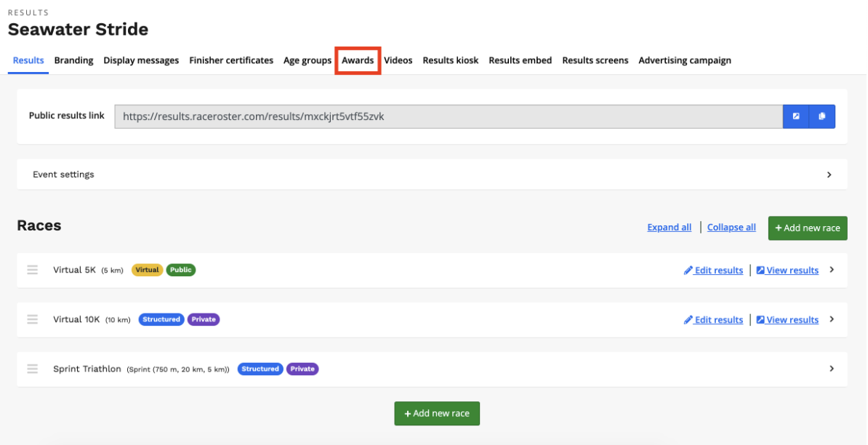Screen dimensions: 868x445
Task: Open the Age groups tab
Action: (308, 60)
